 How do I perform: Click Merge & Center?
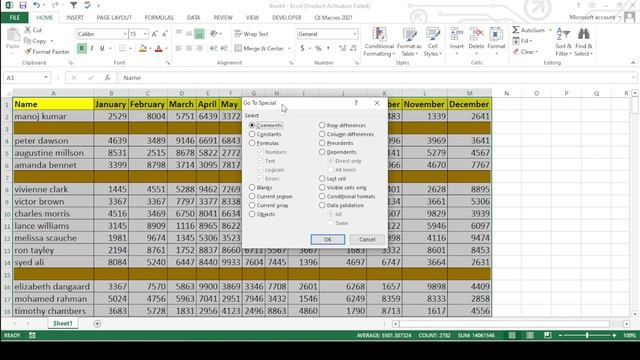[259, 48]
